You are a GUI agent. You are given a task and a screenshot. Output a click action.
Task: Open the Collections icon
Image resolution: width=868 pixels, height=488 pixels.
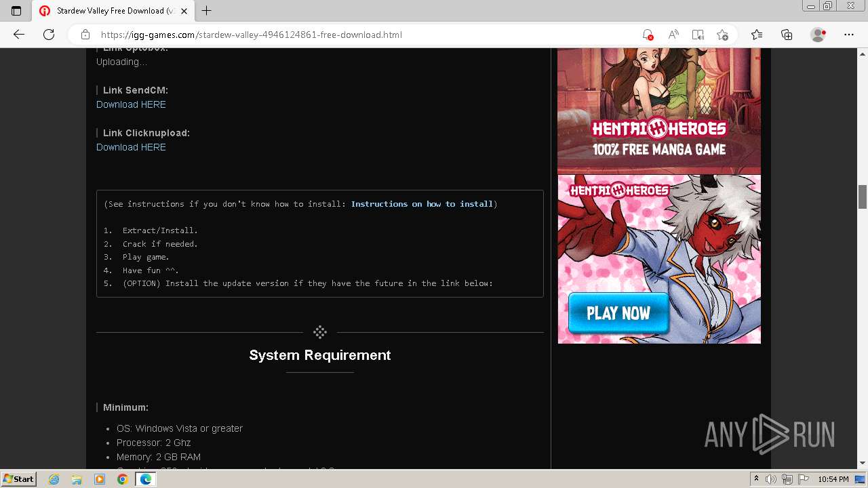[787, 35]
